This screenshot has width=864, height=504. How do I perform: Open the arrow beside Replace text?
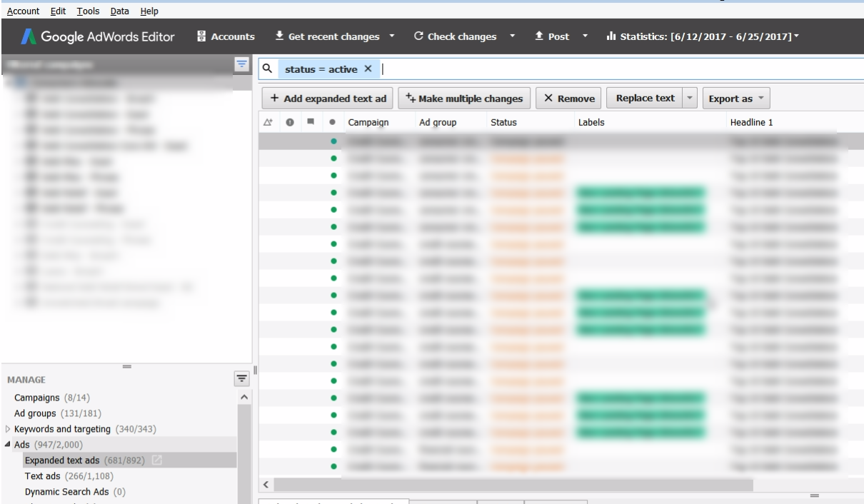[x=690, y=98]
